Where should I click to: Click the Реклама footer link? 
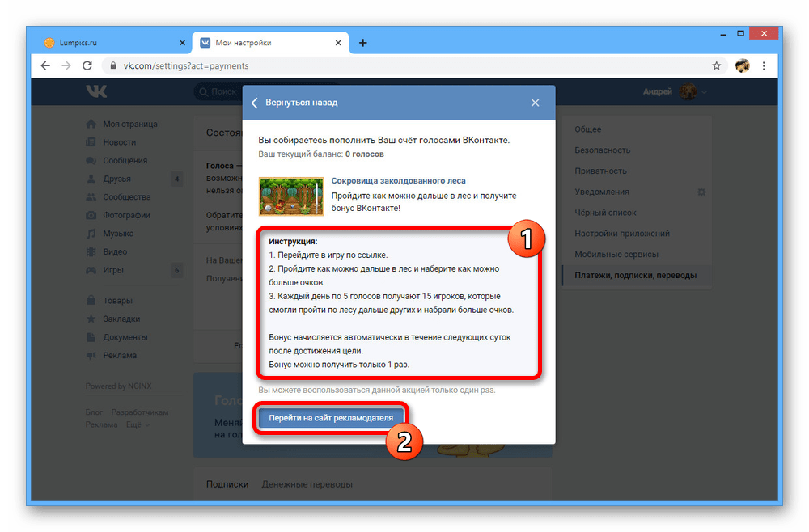[x=102, y=424]
